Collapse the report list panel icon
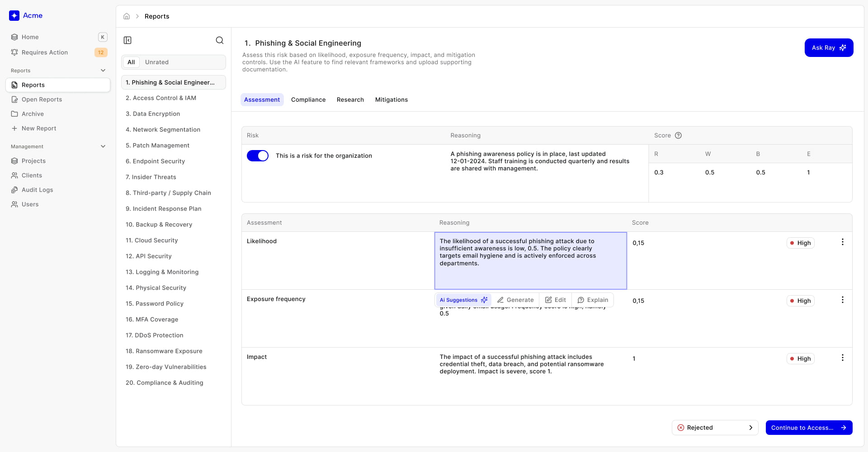Screen dimensions: 868x452 point(127,40)
